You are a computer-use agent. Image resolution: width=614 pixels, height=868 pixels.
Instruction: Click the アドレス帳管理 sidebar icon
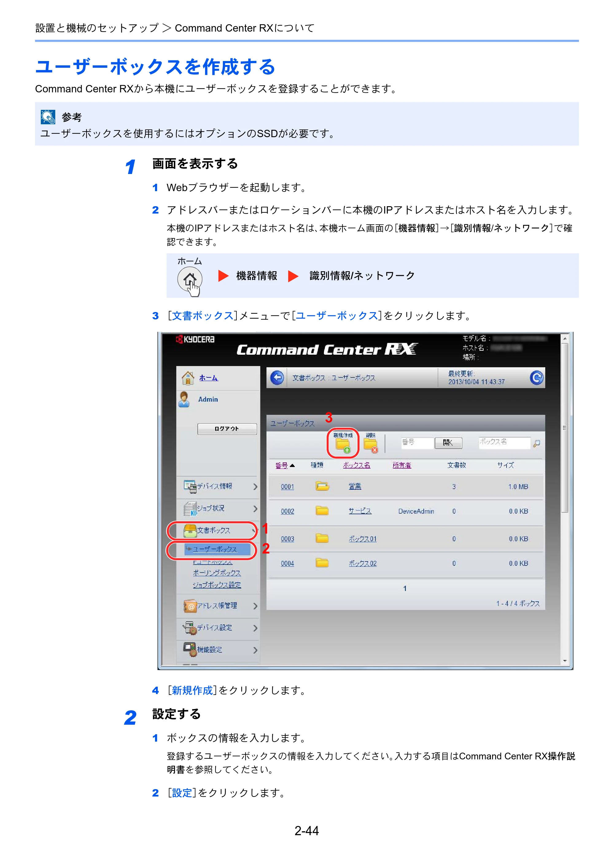pyautogui.click(x=190, y=606)
